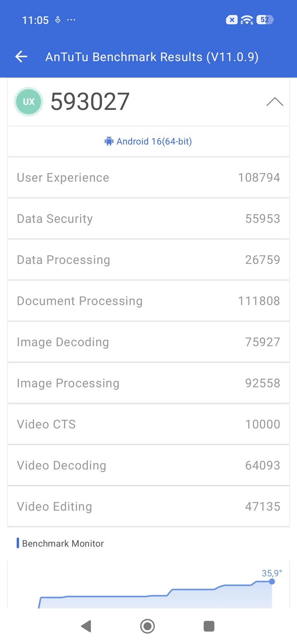Viewport: 297px width, 644px height.
Task: Tap the Benchmark Monitor heading
Action: pyautogui.click(x=63, y=544)
